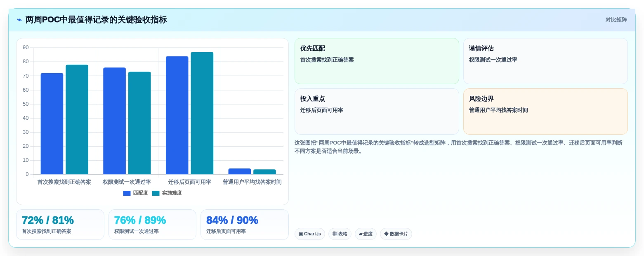Click the diamond icon in 数据卡片 chip
The height and width of the screenshot is (256, 644).
point(386,234)
